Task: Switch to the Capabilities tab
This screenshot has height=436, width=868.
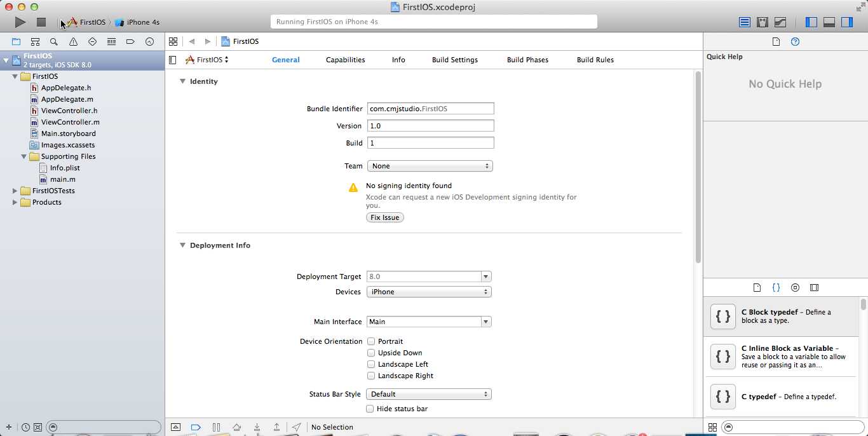Action: (x=346, y=60)
